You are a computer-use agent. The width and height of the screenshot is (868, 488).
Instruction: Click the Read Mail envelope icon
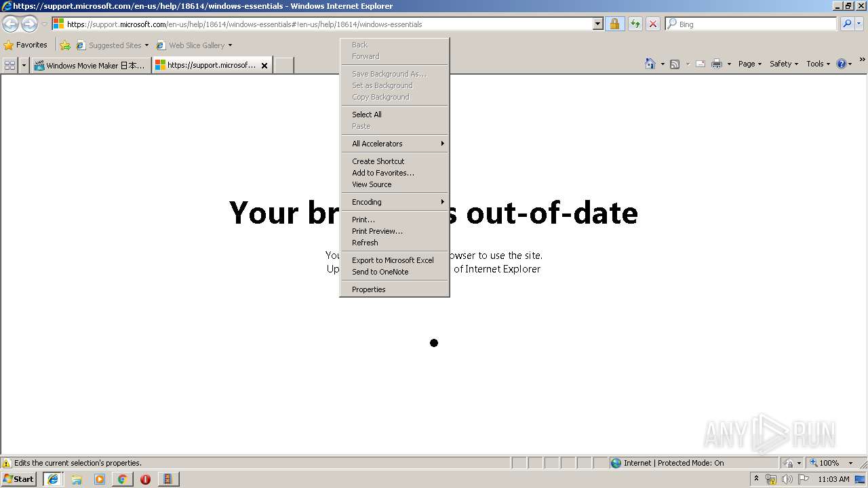pos(701,64)
